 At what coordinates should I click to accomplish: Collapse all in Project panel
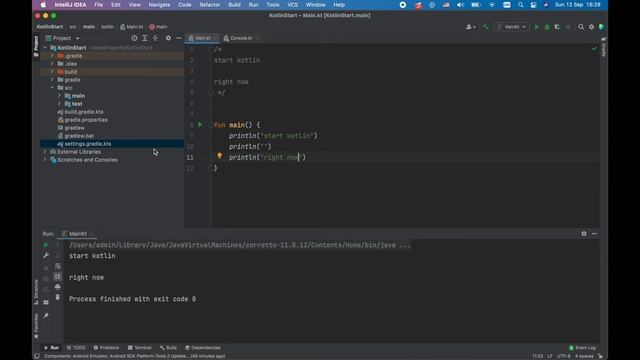(x=155, y=38)
